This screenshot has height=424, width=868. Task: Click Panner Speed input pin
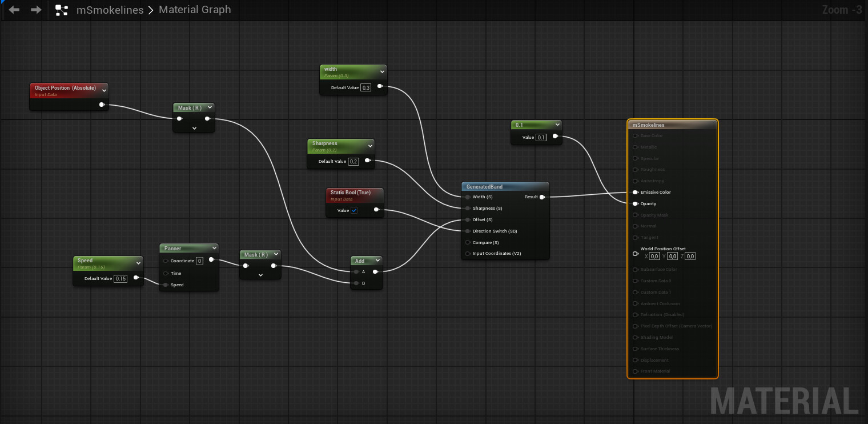coord(166,285)
